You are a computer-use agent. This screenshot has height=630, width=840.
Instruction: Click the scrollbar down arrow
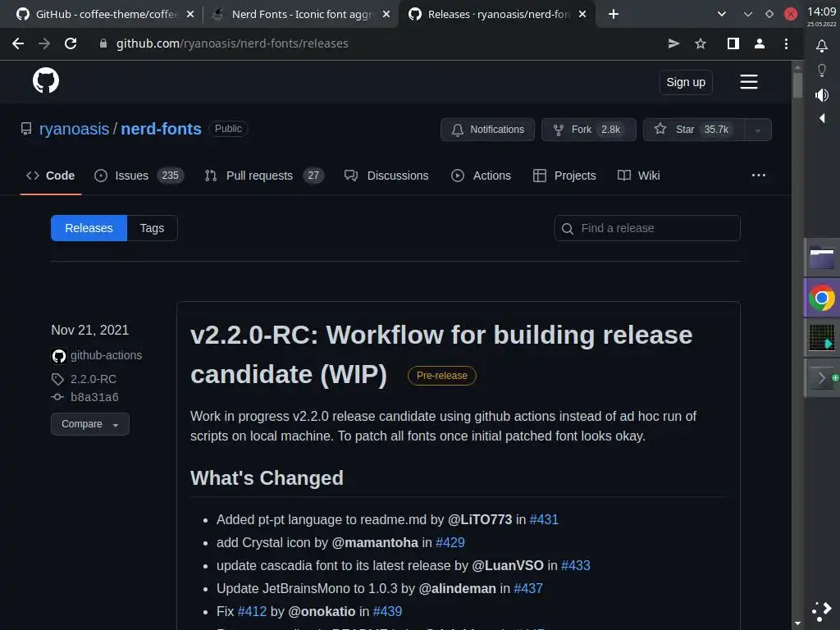pyautogui.click(x=797, y=623)
